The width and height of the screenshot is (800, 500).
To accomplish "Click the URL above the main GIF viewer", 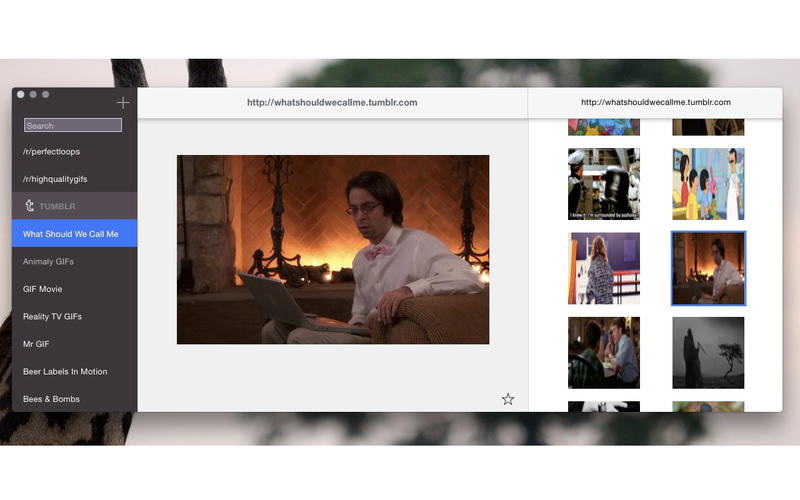I will click(332, 102).
